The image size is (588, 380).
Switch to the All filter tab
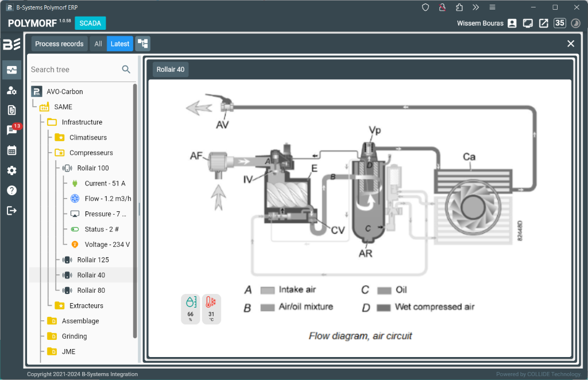coord(98,44)
